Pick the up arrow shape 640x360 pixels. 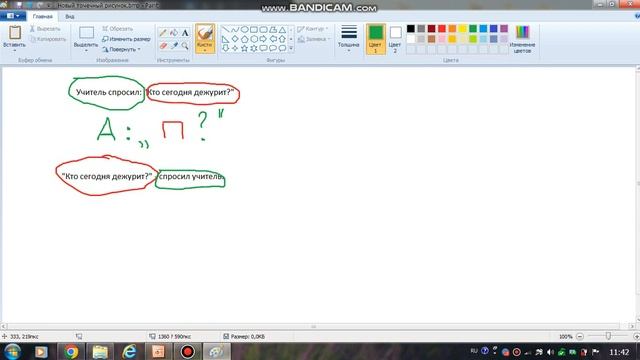click(282, 39)
